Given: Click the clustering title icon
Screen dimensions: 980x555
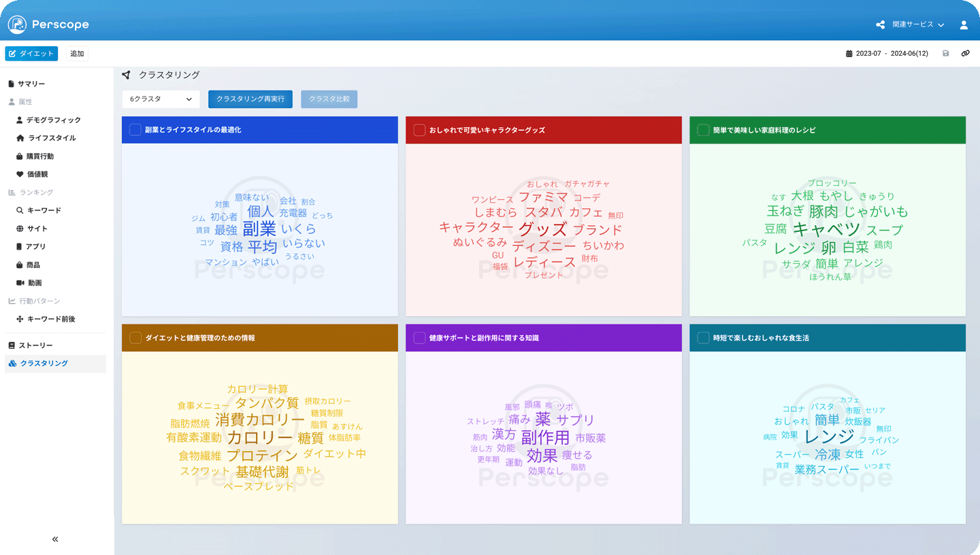Looking at the screenshot, I should click(x=126, y=75).
